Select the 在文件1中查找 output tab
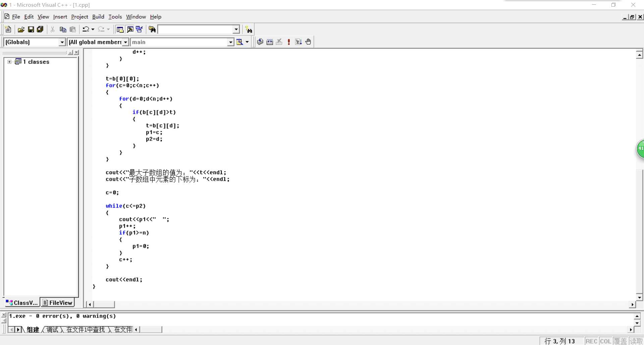Viewport: 644px width, 345px height. 86,330
